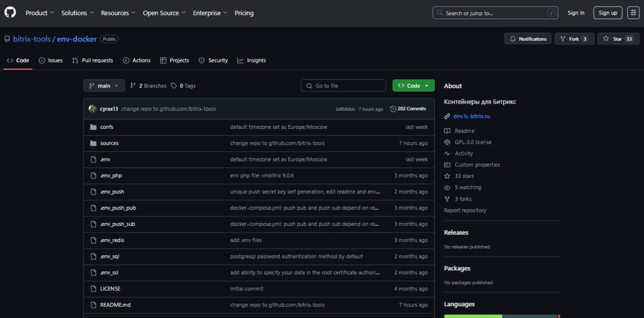Open the .env_ssl file
Screen dimensions: 644x318
[x=109, y=272]
